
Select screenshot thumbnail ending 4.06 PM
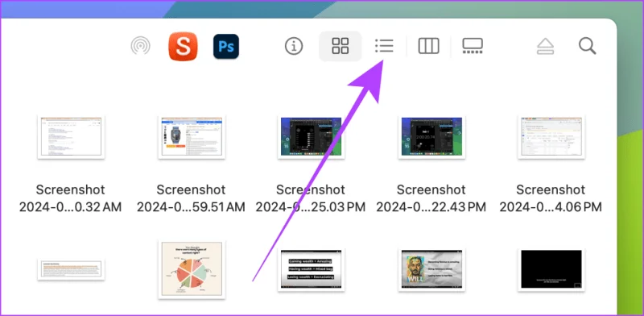click(551, 136)
